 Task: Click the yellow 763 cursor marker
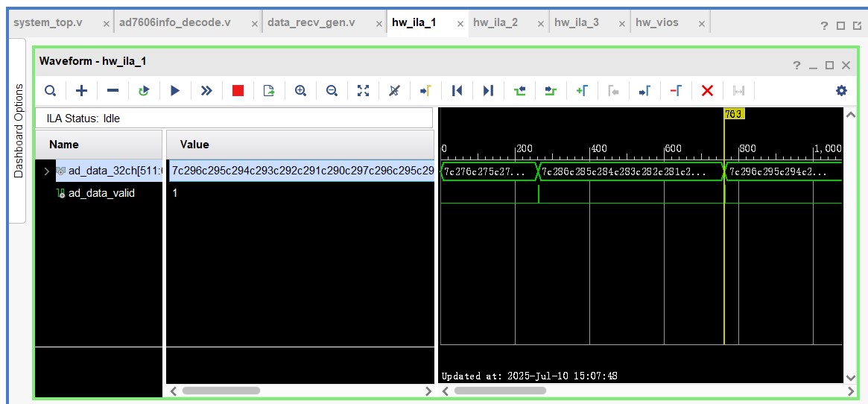tap(734, 113)
